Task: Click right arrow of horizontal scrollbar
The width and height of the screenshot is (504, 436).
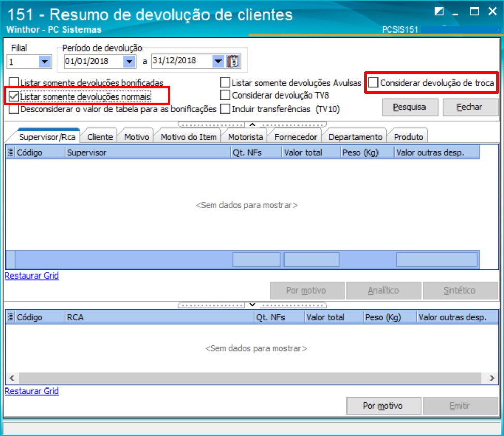Action: coord(492,378)
